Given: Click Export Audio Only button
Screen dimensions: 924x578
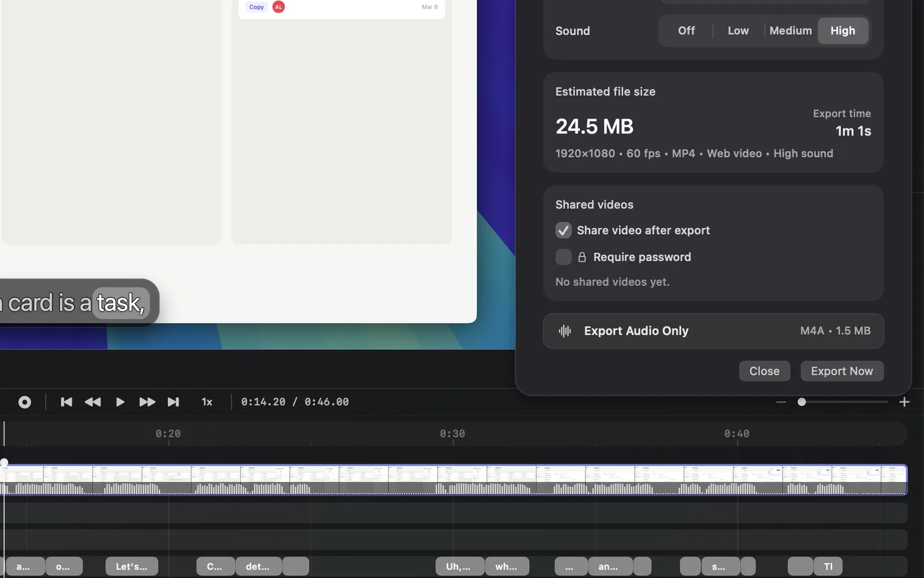Looking at the screenshot, I should [713, 331].
